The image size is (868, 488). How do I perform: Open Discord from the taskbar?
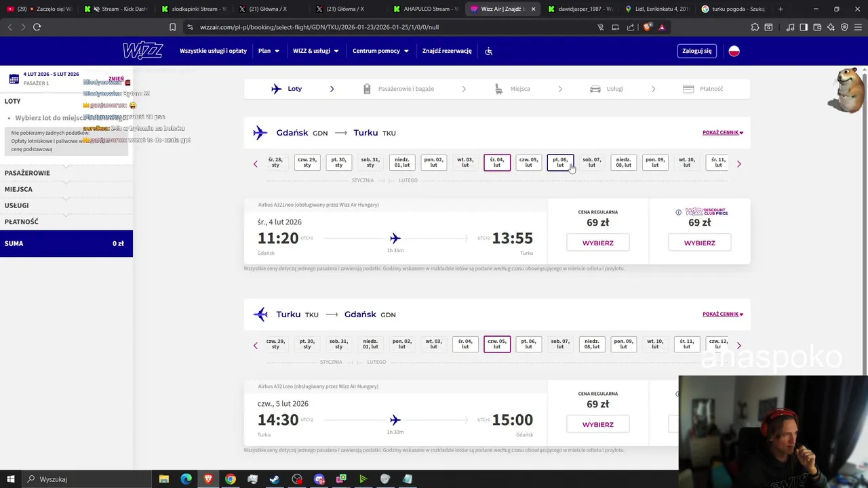click(319, 479)
